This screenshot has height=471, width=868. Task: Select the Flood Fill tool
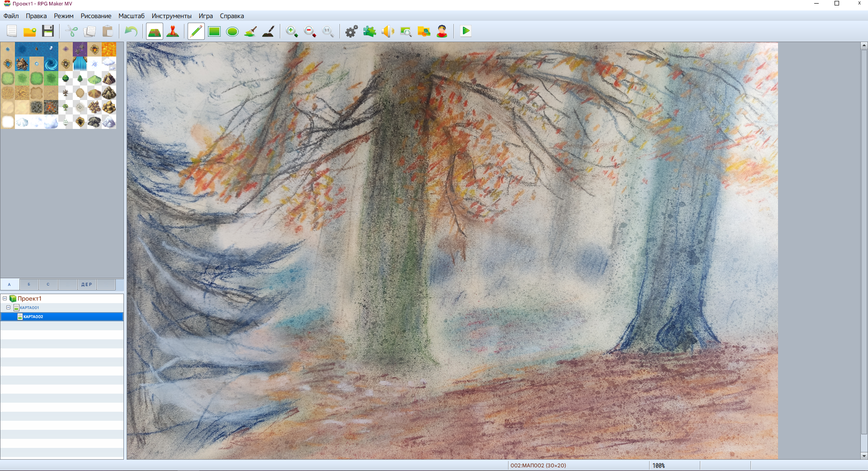250,31
